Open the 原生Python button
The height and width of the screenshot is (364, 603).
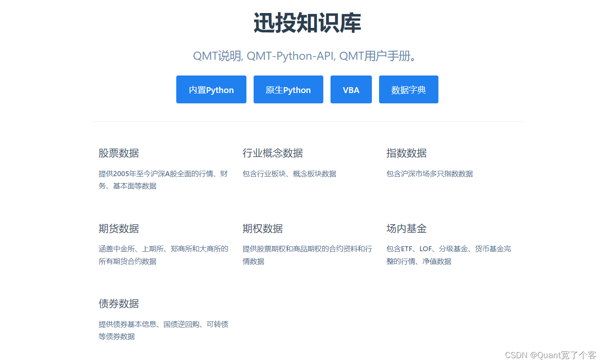(x=288, y=89)
